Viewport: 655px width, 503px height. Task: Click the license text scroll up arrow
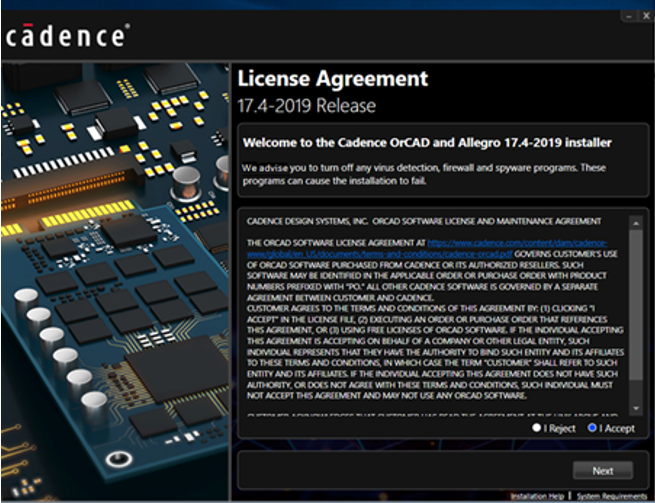(636, 224)
